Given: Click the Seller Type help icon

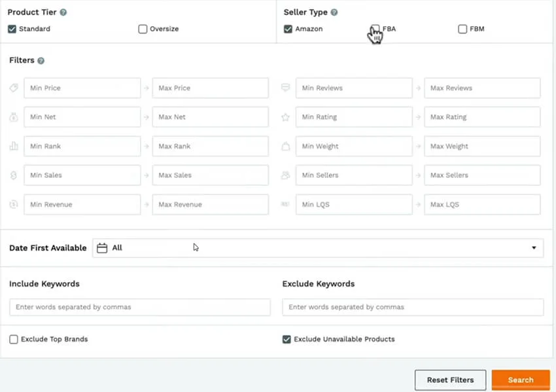Looking at the screenshot, I should (334, 12).
